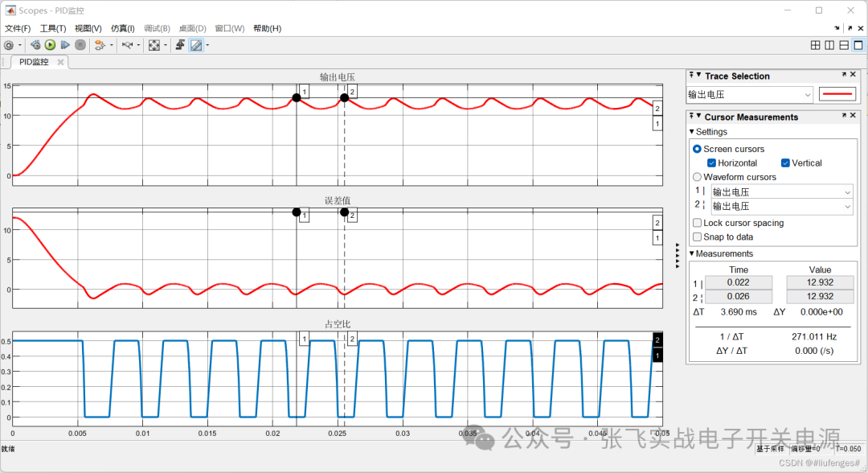868x473 pixels.
Task: Select the Screen cursors radio button
Action: pyautogui.click(x=697, y=149)
